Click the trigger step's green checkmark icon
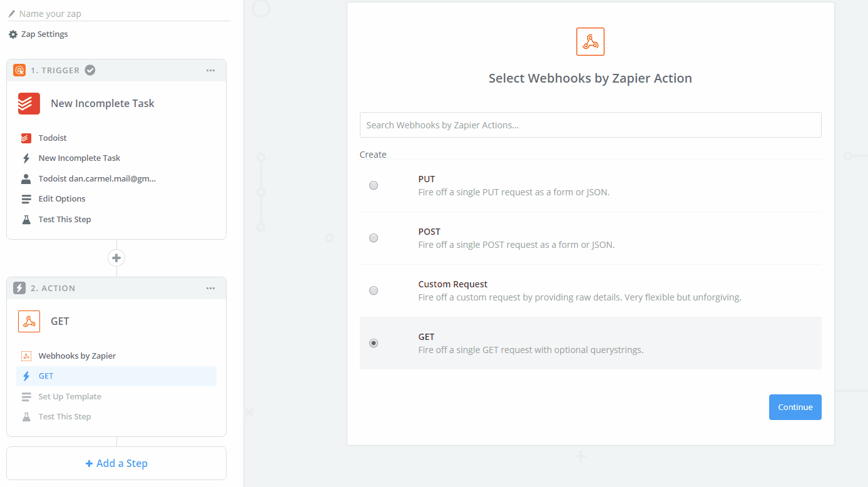Screen dimensions: 868x487 point(90,70)
